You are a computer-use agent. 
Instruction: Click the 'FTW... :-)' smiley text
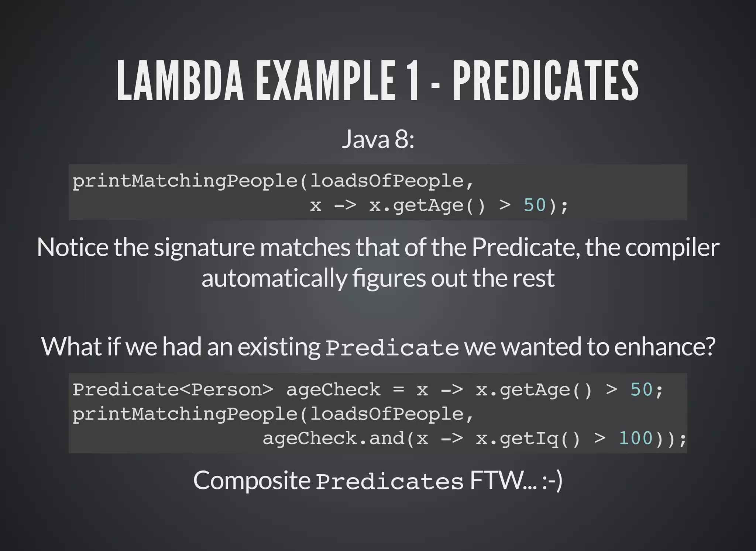pos(516,481)
